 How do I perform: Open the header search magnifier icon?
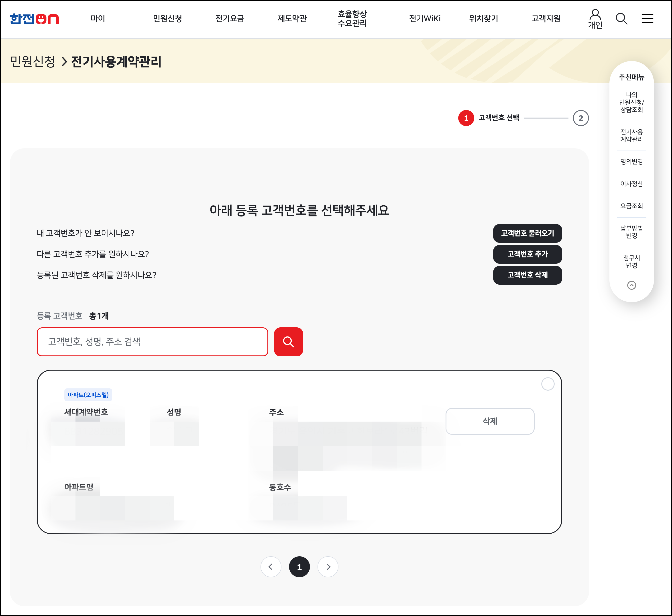621,19
